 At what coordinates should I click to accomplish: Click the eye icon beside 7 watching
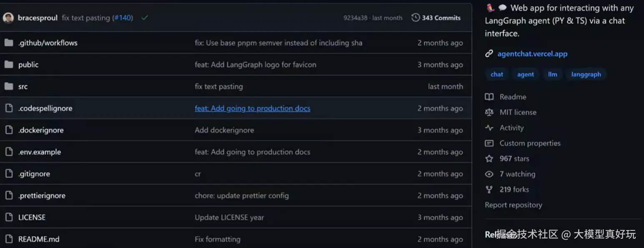pos(489,174)
